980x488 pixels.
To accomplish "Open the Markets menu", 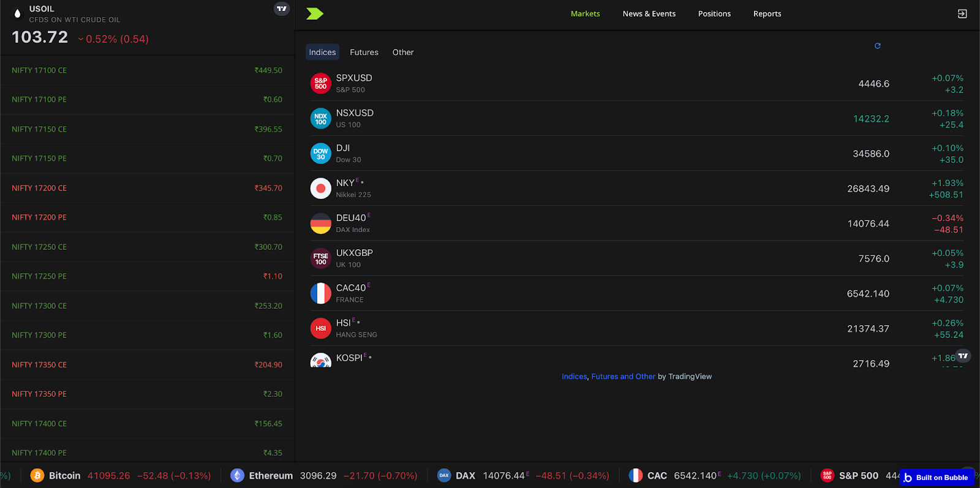I will click(x=585, y=13).
